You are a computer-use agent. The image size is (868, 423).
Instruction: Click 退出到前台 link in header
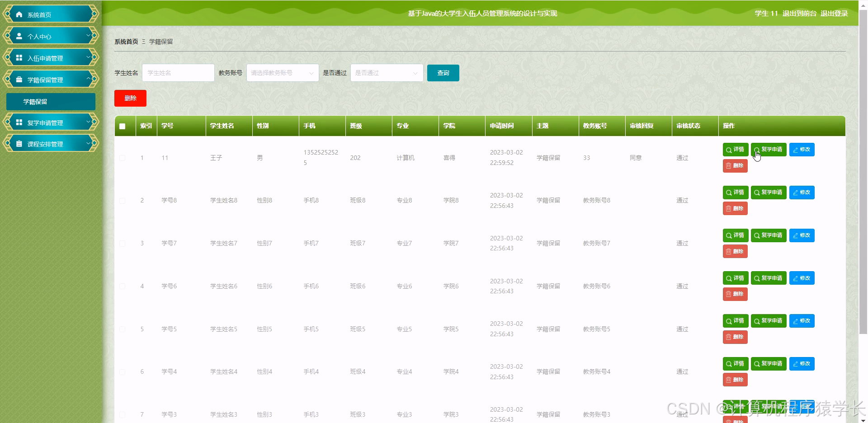click(x=799, y=14)
